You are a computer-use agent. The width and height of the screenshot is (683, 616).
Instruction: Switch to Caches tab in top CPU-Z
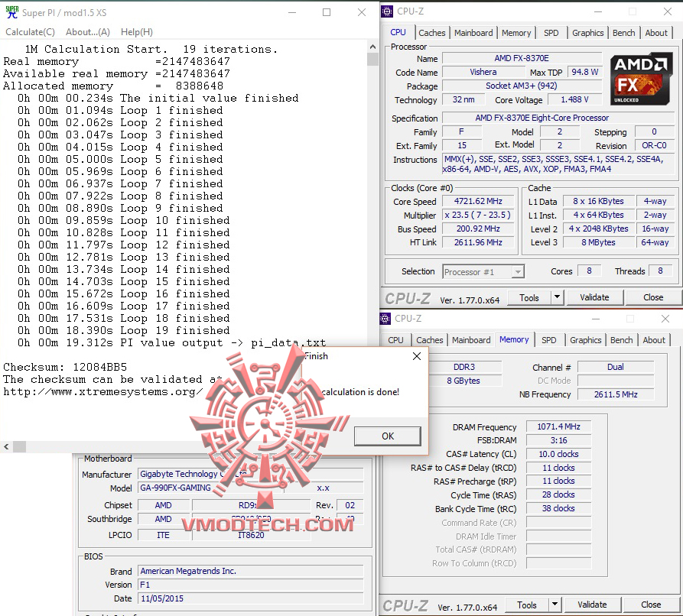click(431, 33)
